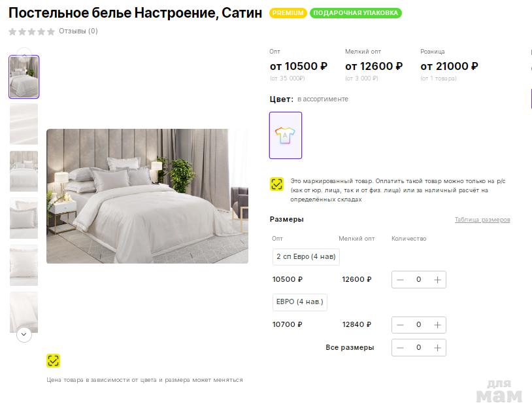Click the marked product icon near description
The image size is (532, 412).
(276, 184)
